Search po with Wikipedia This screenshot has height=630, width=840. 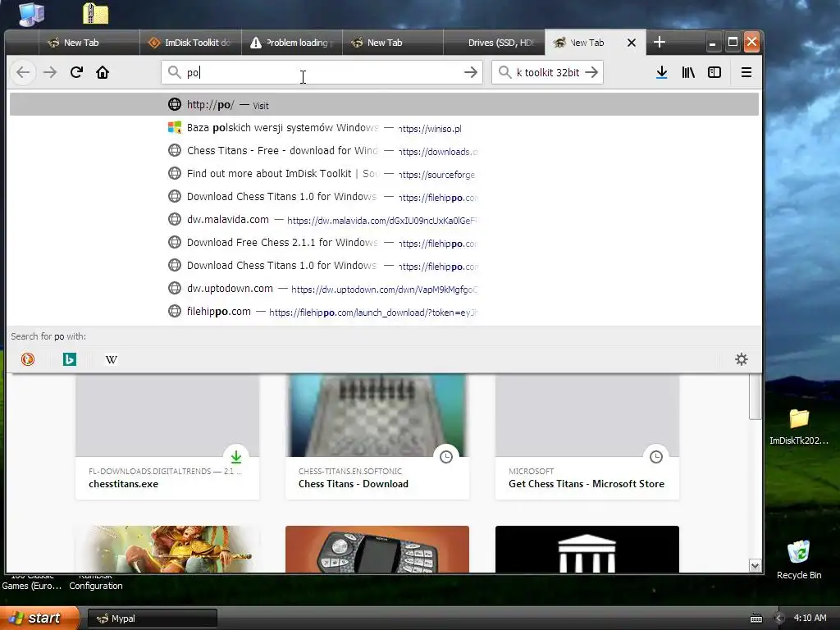(x=112, y=359)
